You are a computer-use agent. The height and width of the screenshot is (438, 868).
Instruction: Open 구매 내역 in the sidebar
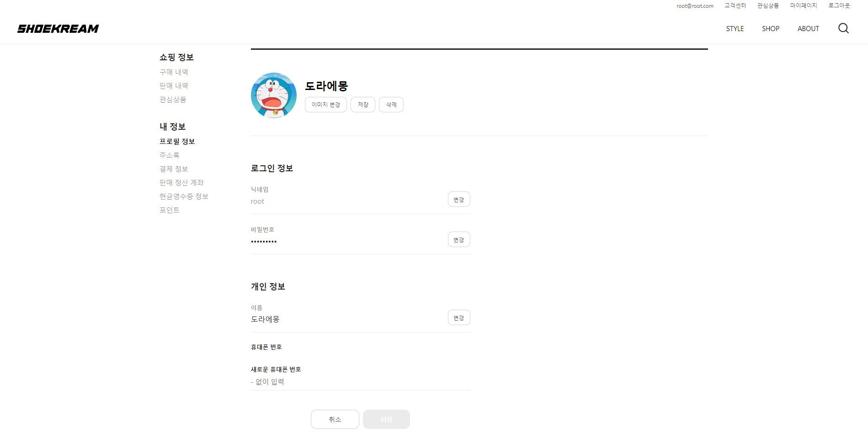[x=174, y=72]
